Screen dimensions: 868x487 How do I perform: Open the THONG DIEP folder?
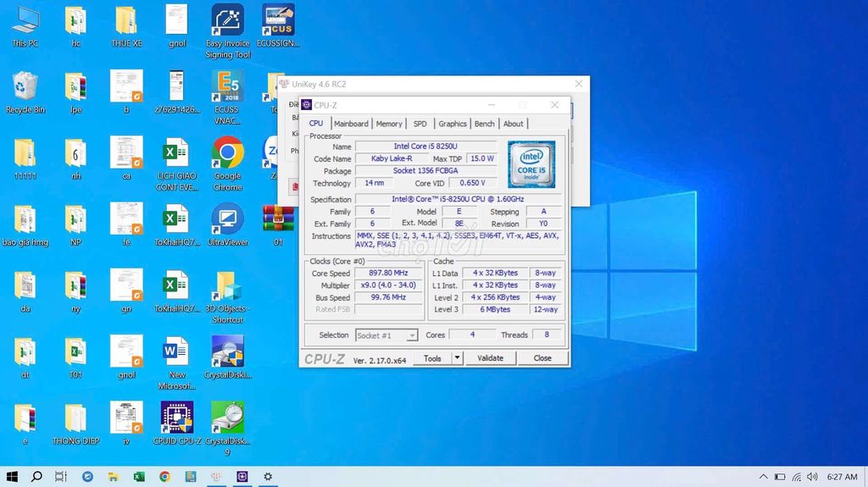(75, 423)
